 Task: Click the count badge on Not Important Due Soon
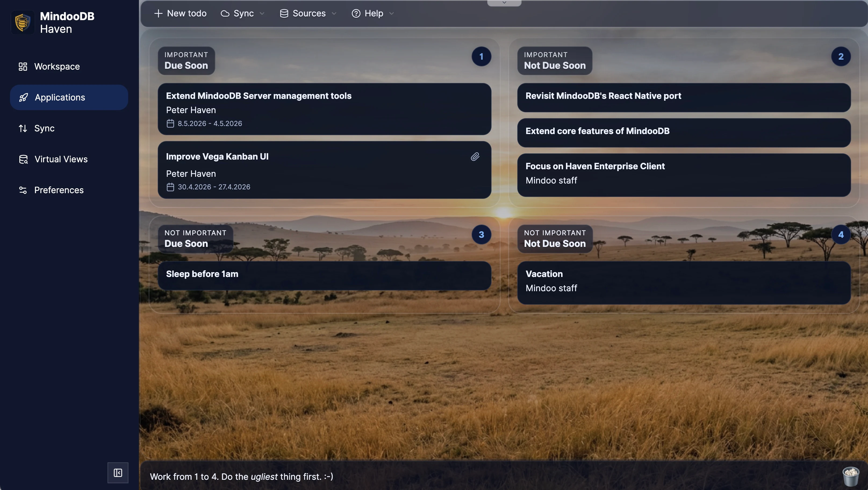[481, 235]
